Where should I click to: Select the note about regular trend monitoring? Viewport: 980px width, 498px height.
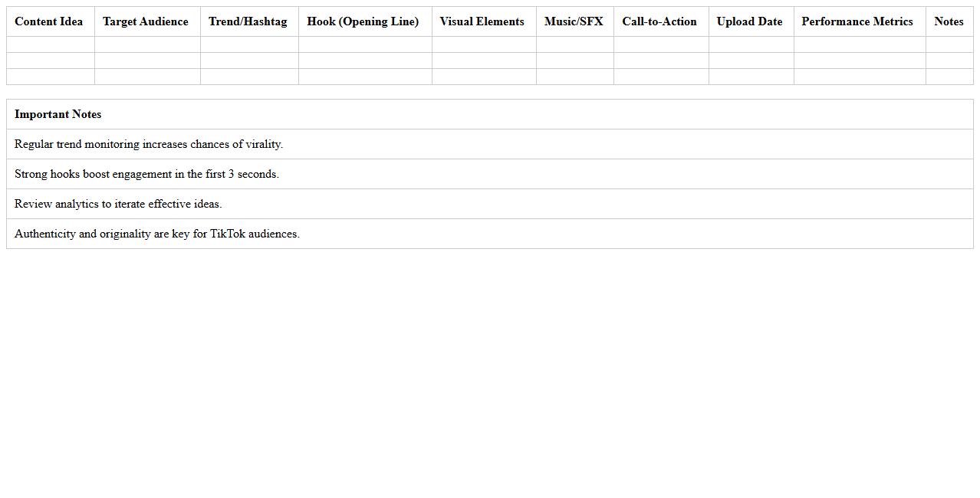[149, 144]
